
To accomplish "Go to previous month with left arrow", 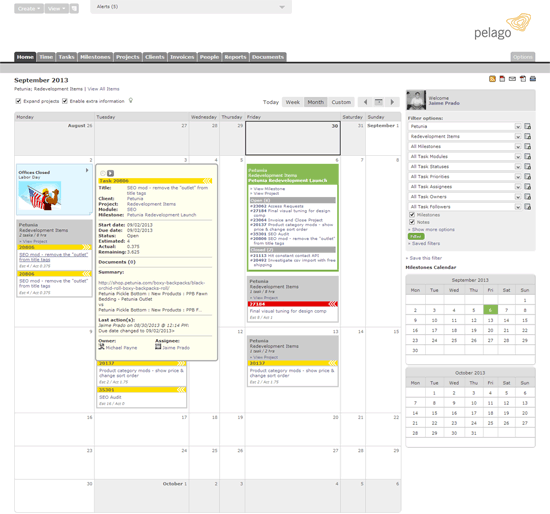I will (x=365, y=102).
